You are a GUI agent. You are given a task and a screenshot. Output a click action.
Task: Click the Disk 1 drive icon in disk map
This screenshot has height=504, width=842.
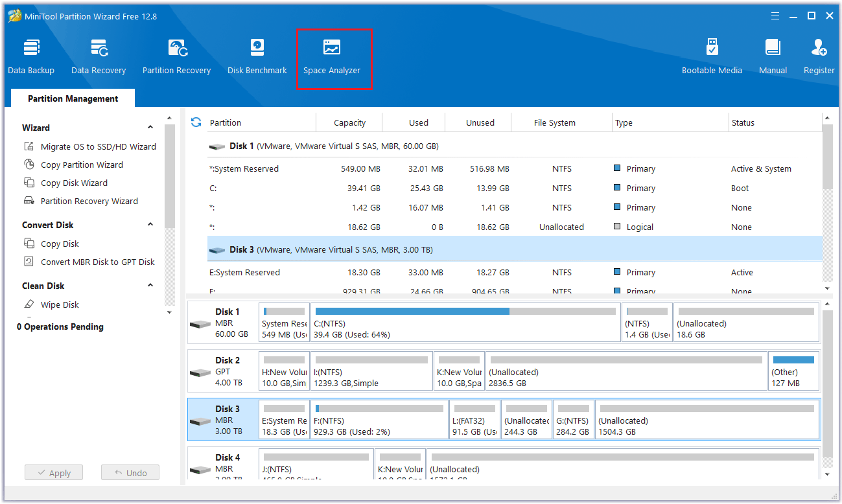(200, 323)
